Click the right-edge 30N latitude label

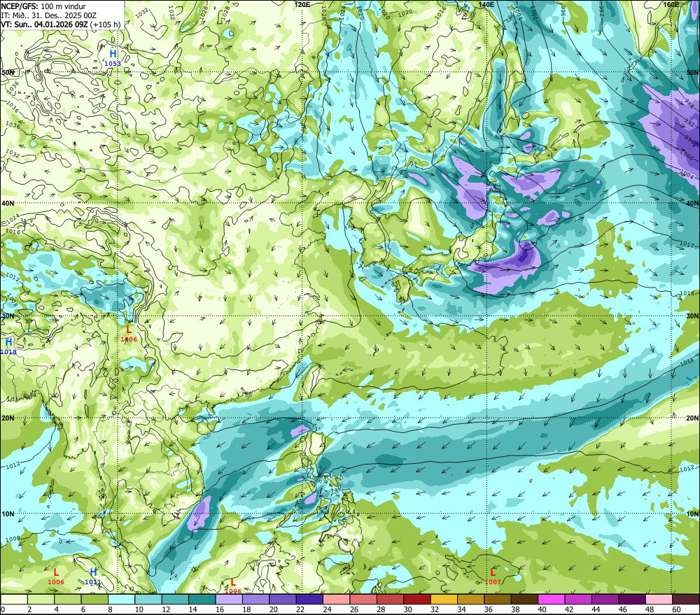(x=692, y=316)
